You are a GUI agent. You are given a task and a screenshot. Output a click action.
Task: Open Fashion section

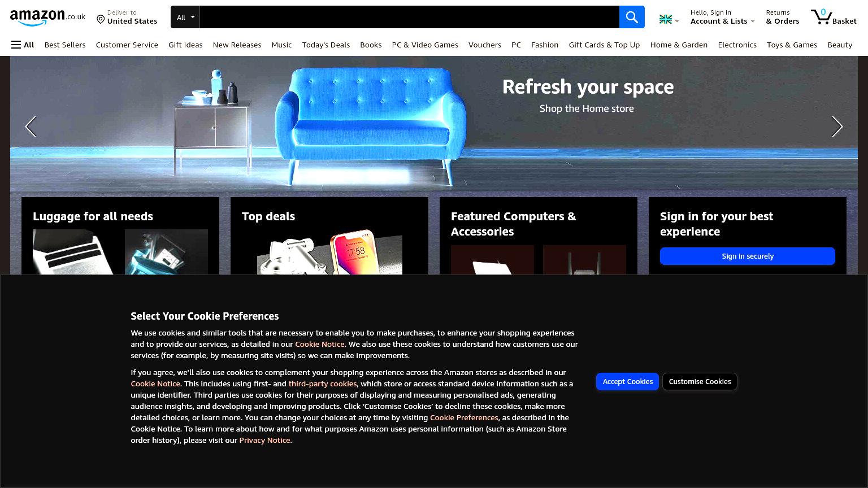pyautogui.click(x=545, y=45)
